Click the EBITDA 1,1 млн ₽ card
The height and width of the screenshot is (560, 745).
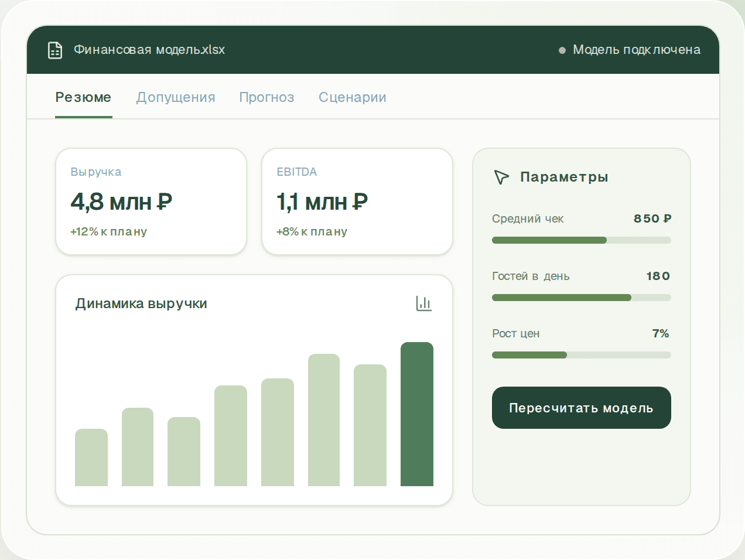[357, 202]
